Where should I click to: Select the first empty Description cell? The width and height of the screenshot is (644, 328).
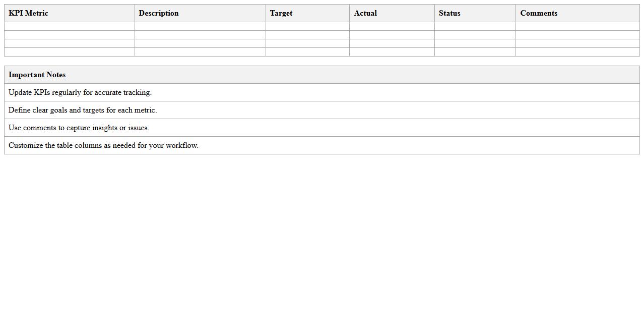click(x=200, y=26)
